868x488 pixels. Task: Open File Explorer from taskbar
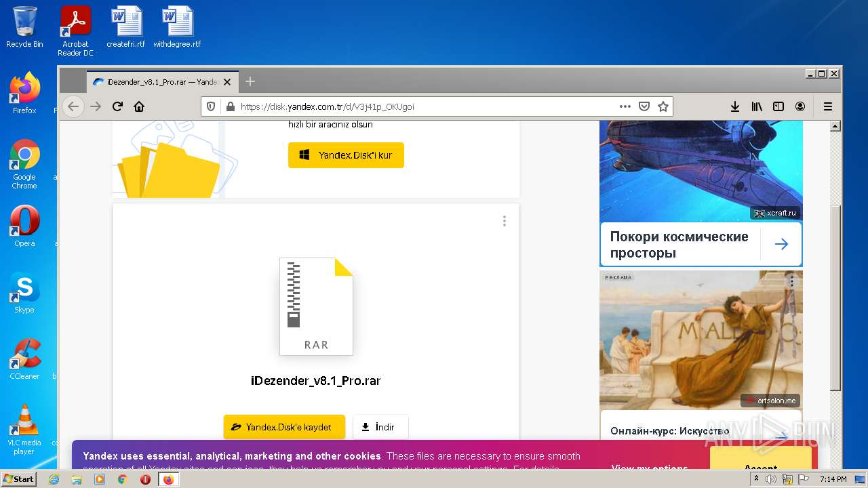77,479
